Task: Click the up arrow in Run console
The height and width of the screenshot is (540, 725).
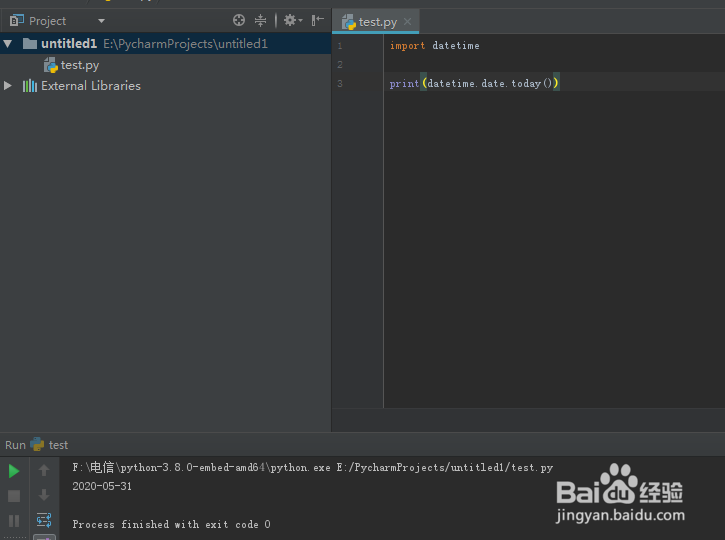Action: (44, 471)
